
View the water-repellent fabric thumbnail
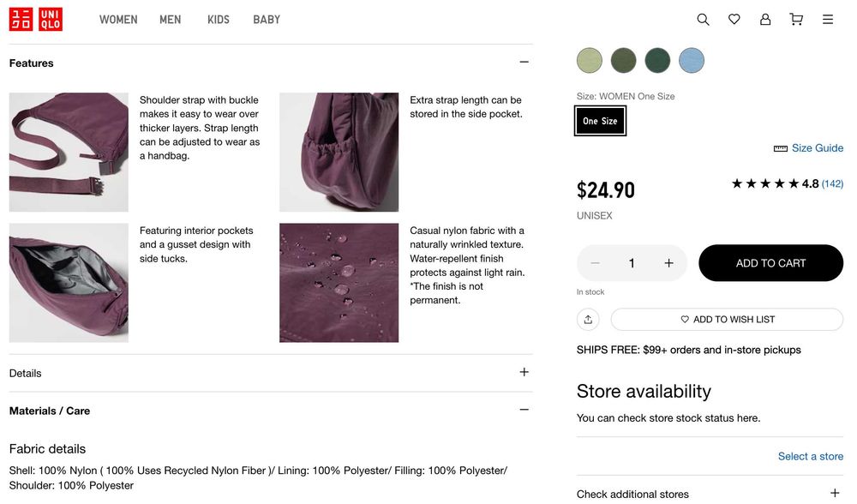[x=339, y=283]
